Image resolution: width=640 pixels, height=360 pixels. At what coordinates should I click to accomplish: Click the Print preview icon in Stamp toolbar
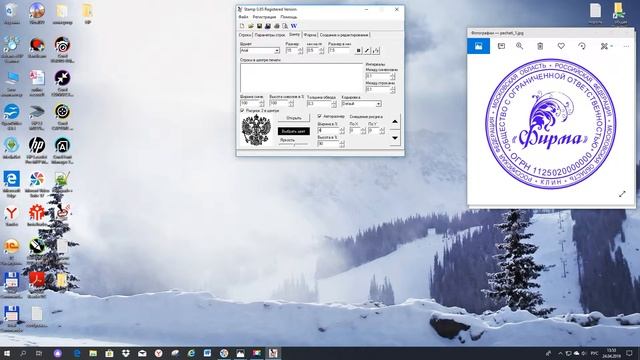[285, 26]
